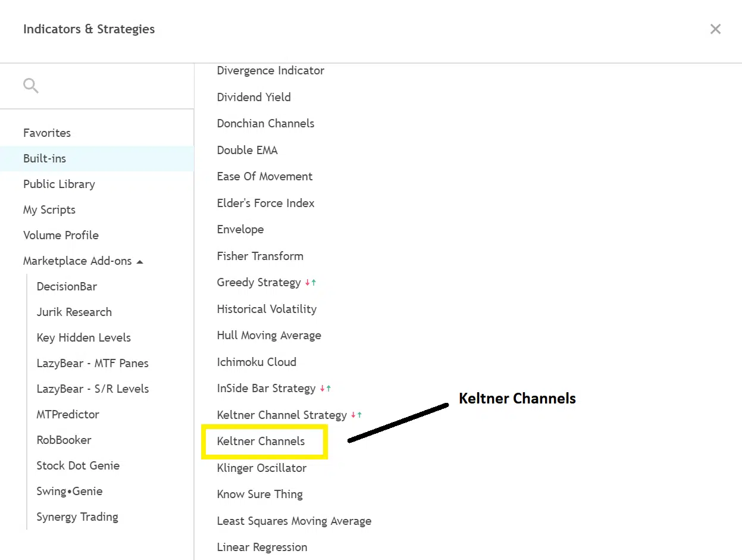The image size is (742, 560).
Task: Add the Keltner Channels indicator
Action: (261, 442)
